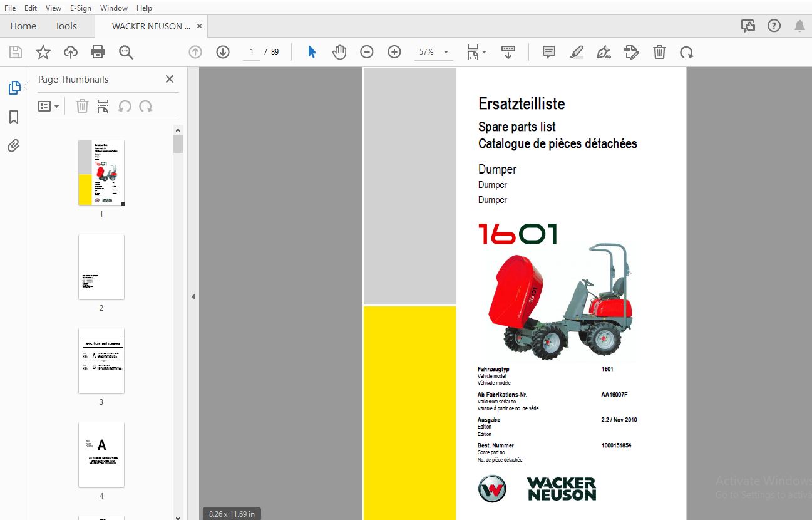Delete page in thumbnails panel

[x=82, y=106]
